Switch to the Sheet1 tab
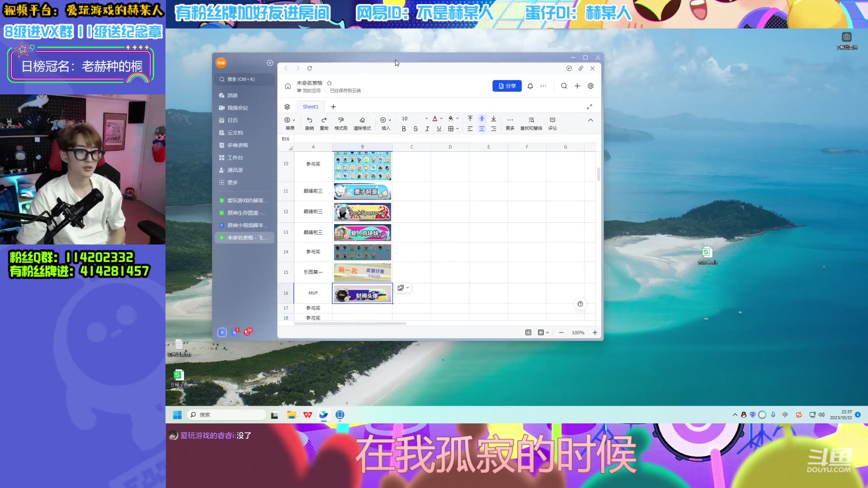 (x=310, y=106)
